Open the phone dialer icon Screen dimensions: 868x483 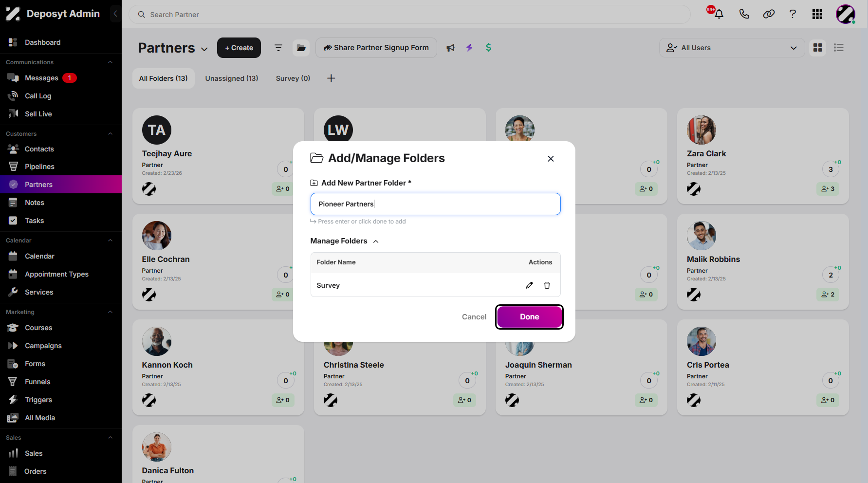[x=744, y=14]
